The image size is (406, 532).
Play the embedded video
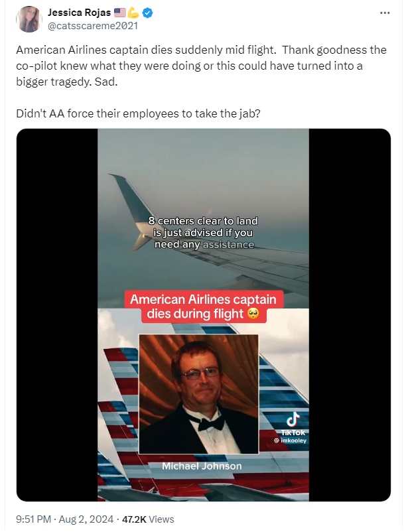(203, 315)
